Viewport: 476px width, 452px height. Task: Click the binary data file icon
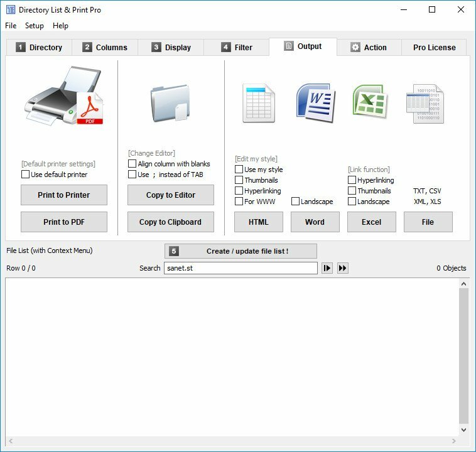point(425,104)
